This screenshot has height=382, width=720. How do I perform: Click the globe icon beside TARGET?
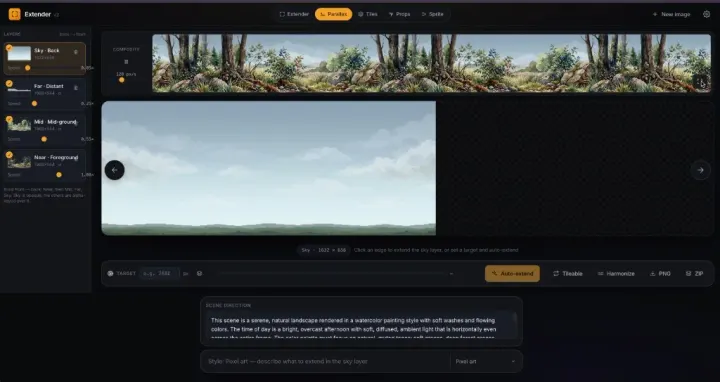pos(110,273)
